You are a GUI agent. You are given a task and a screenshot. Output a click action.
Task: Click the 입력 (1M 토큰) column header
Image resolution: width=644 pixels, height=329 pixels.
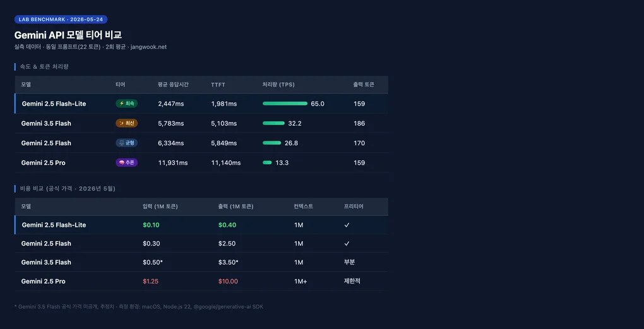(x=160, y=206)
